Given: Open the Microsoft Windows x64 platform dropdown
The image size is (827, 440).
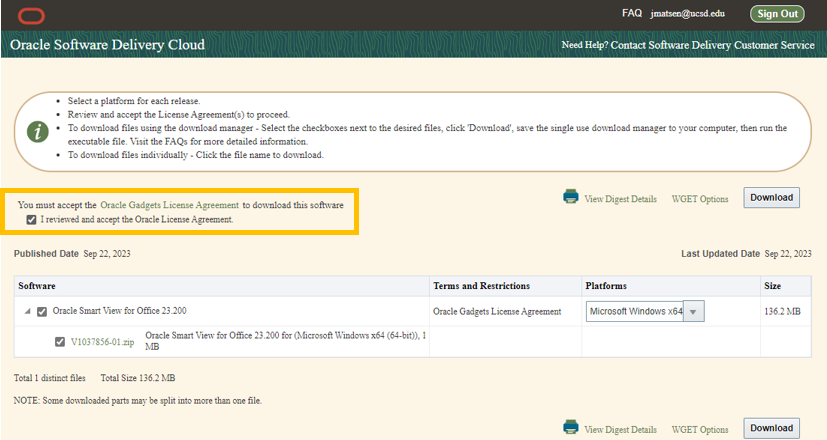Looking at the screenshot, I should tap(695, 312).
